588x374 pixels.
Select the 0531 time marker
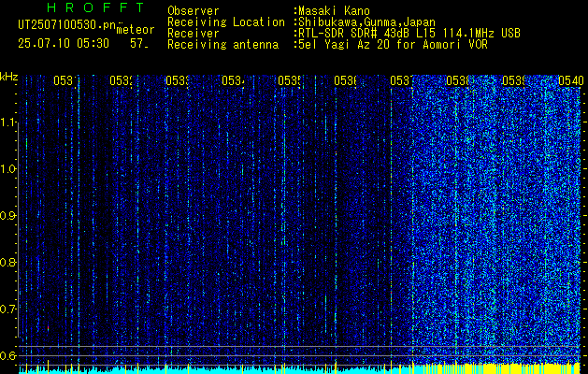(65, 80)
